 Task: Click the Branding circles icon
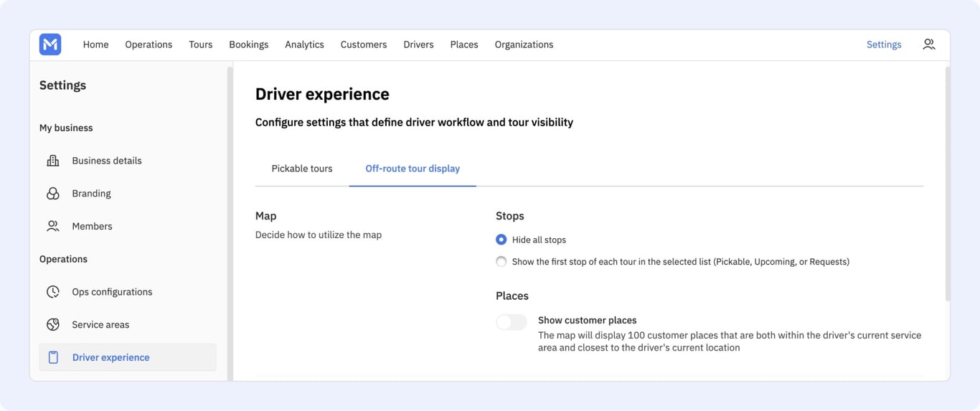click(53, 194)
